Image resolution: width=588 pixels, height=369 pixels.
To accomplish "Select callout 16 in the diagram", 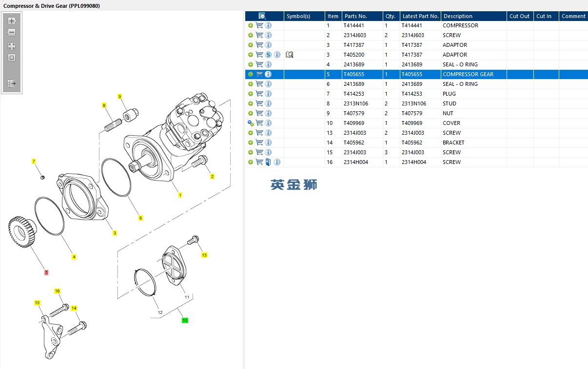I will pos(57,291).
